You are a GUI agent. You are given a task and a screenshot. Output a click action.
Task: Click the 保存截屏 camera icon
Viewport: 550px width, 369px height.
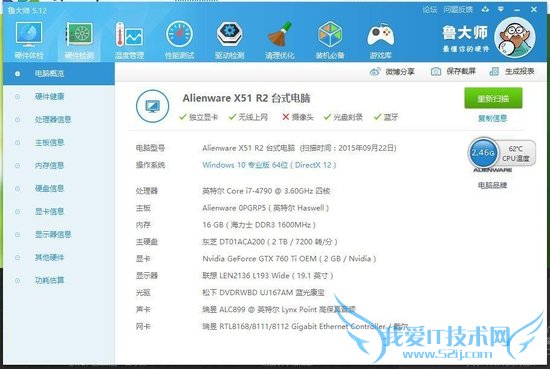436,72
